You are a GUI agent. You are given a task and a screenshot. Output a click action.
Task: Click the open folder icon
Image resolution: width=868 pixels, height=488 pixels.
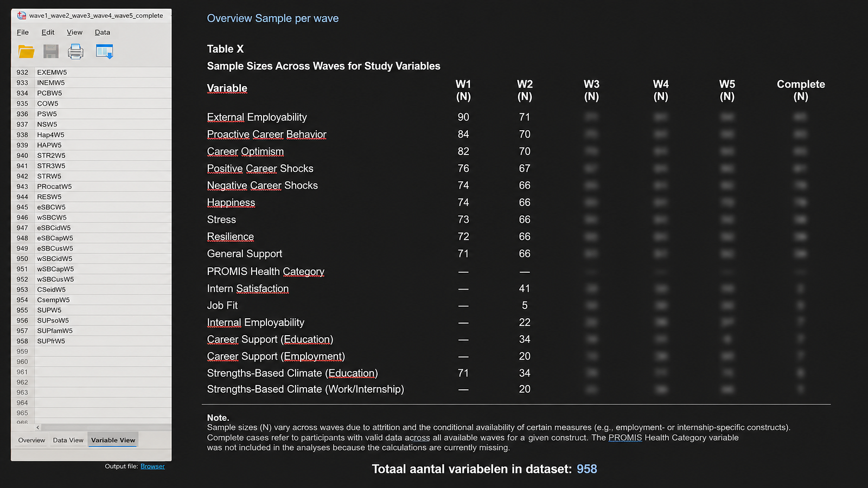(x=26, y=52)
